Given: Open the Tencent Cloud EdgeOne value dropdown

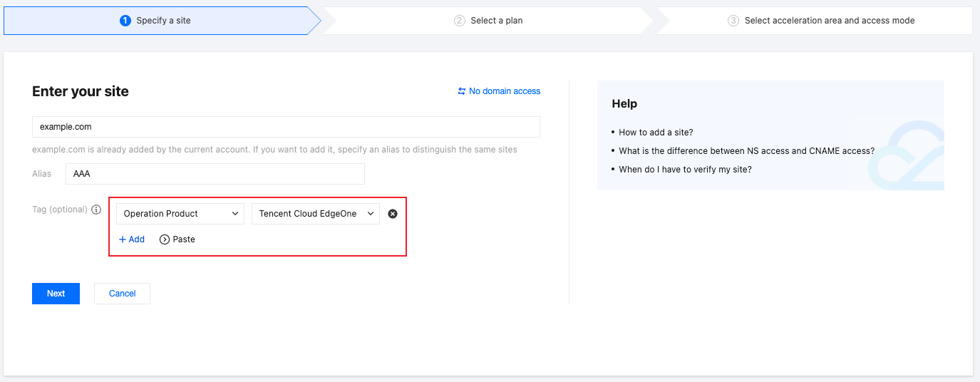Looking at the screenshot, I should 315,214.
